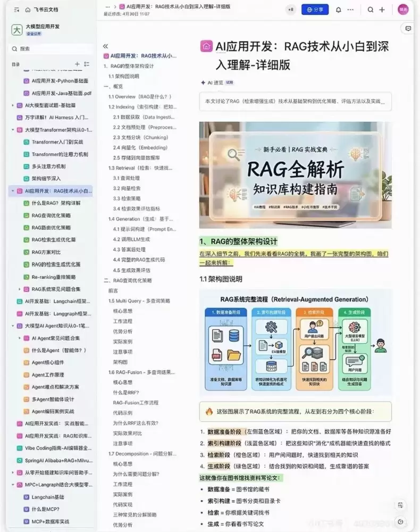Collapse 大模型AI Agent知识 tree node
Image resolution: width=420 pixels, height=532 pixels.
(x=13, y=326)
